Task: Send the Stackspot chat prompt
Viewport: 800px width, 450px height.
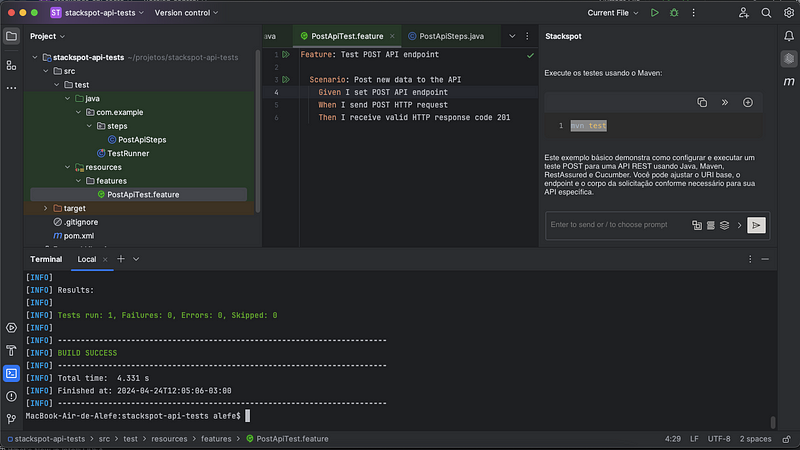Action: click(x=756, y=225)
